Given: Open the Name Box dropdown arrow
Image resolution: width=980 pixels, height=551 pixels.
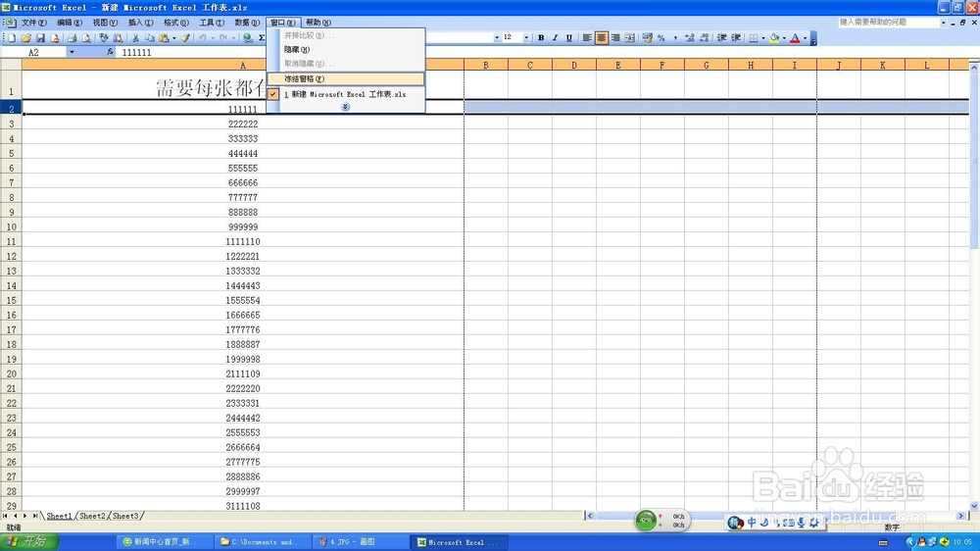Looking at the screenshot, I should pyautogui.click(x=72, y=53).
